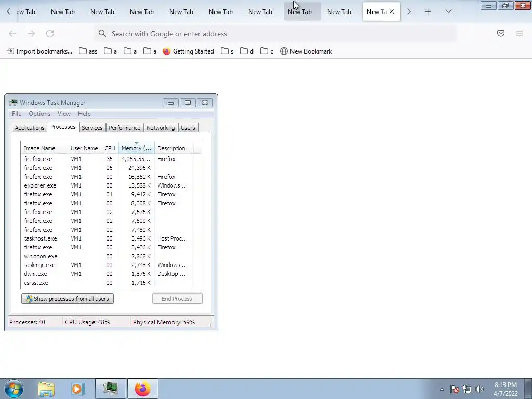Open Task Manager Options menu
The image size is (532, 399).
tap(39, 114)
